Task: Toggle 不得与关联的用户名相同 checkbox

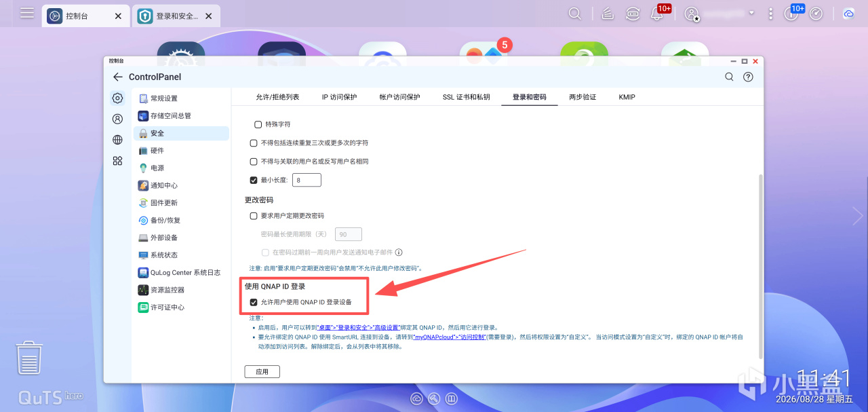Action: click(254, 162)
